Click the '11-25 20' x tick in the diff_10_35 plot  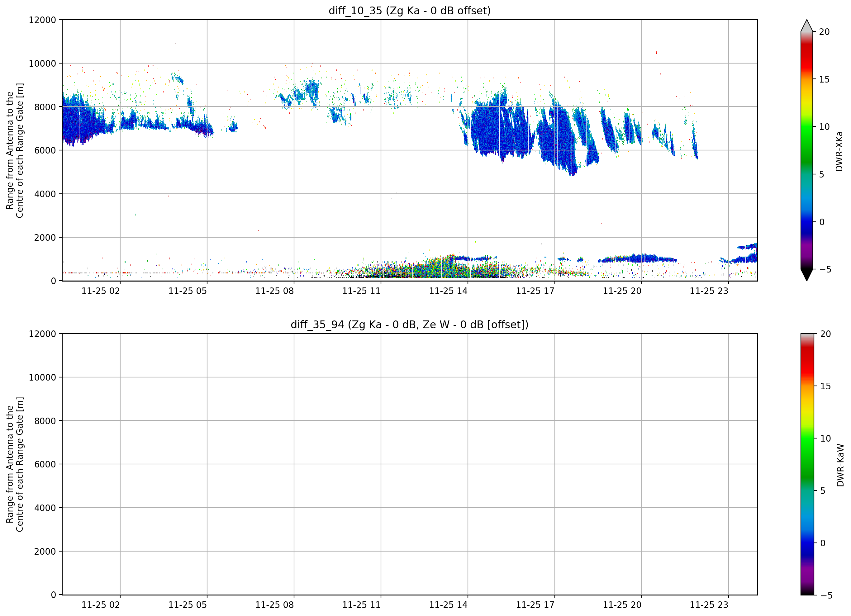click(622, 291)
